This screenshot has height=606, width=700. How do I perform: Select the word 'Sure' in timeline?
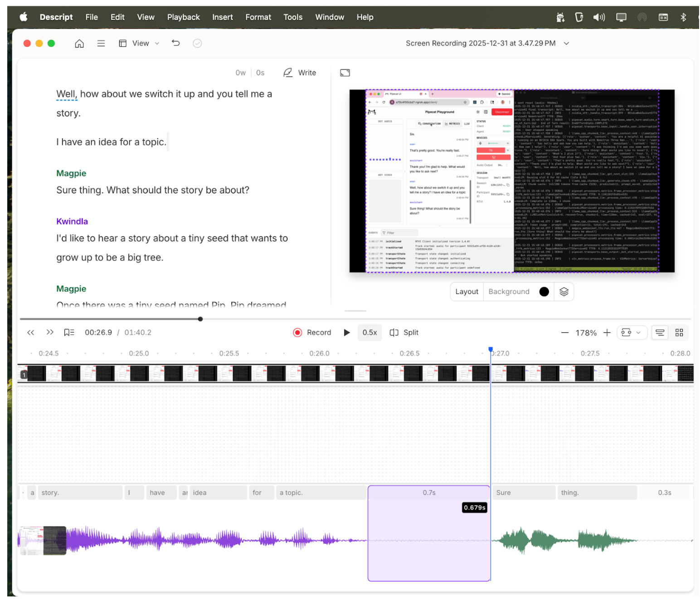click(523, 493)
